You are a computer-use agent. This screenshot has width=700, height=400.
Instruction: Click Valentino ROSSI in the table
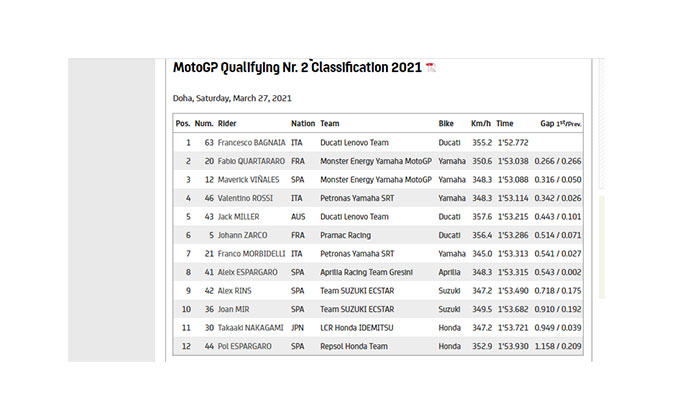245,198
